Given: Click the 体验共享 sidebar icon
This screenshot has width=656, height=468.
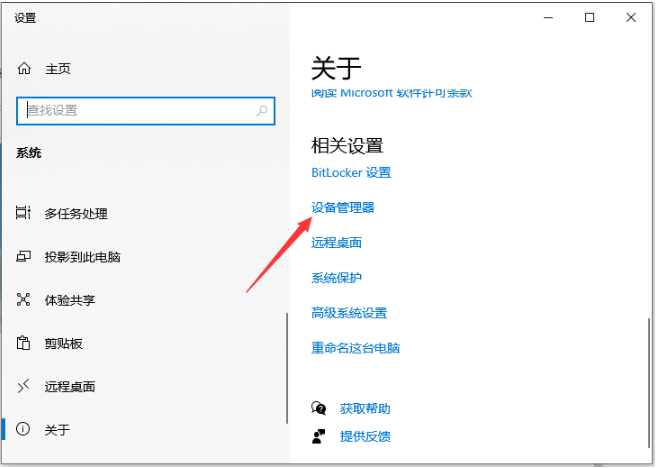Looking at the screenshot, I should point(24,300).
